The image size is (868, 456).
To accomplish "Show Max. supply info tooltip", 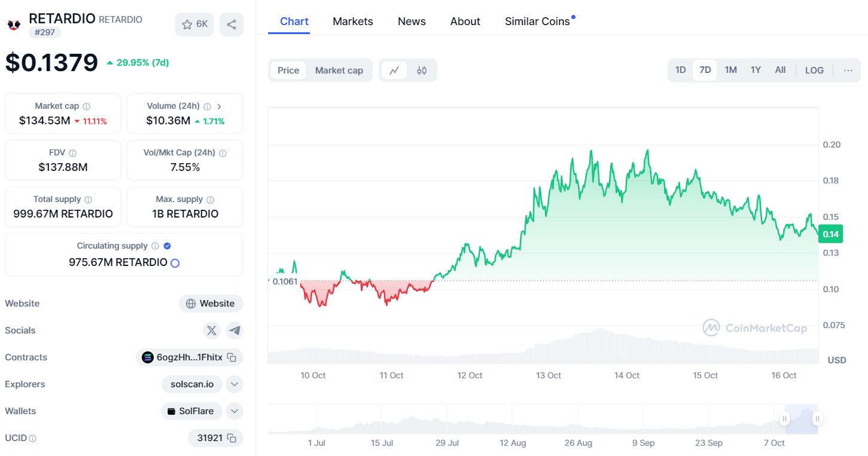I will [x=210, y=200].
